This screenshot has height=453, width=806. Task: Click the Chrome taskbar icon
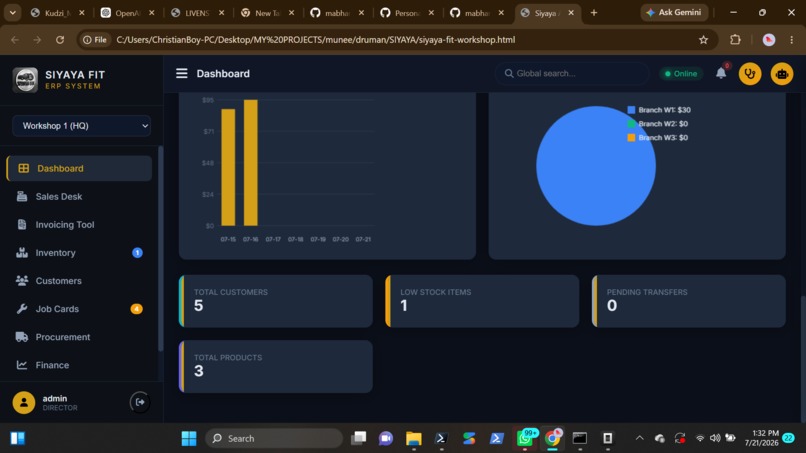pyautogui.click(x=553, y=438)
